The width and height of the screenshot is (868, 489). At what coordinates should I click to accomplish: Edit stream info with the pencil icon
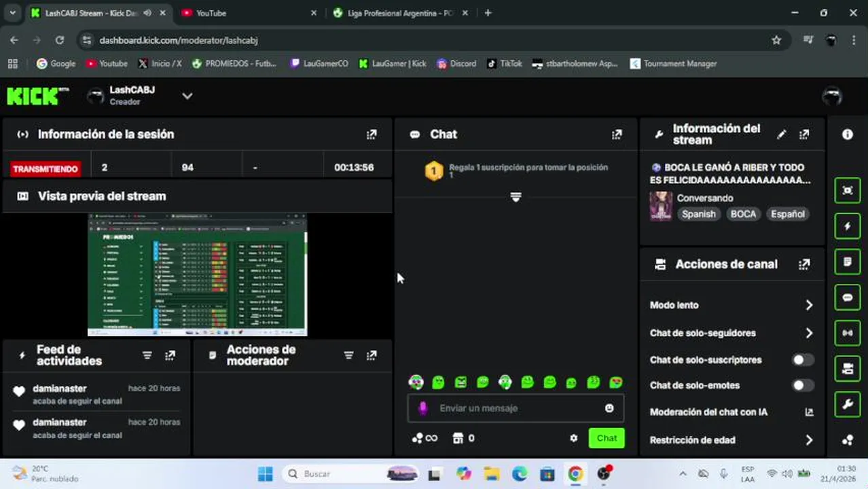click(x=782, y=134)
